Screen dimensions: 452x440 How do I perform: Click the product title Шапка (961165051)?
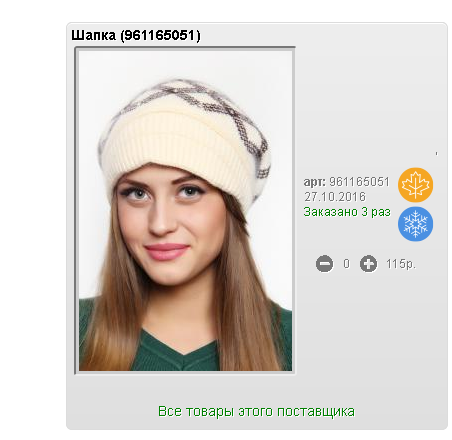(136, 35)
